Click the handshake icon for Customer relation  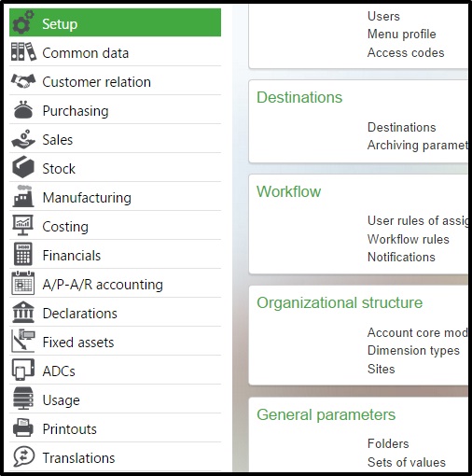(23, 81)
